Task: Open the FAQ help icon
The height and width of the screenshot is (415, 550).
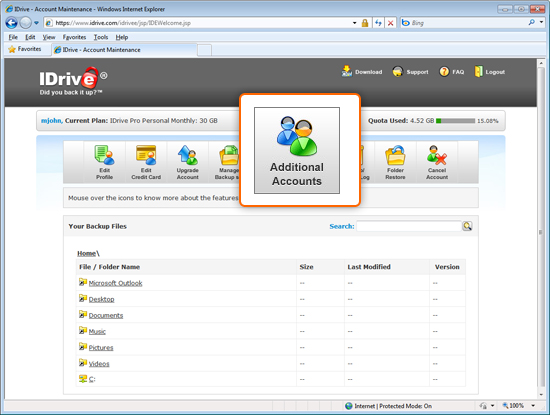Action: click(x=444, y=72)
